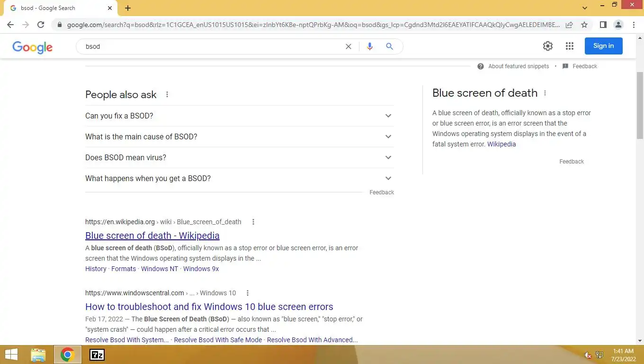Click Feedback next to featured snippets
Viewport: 644px width, 364px height.
(x=585, y=66)
